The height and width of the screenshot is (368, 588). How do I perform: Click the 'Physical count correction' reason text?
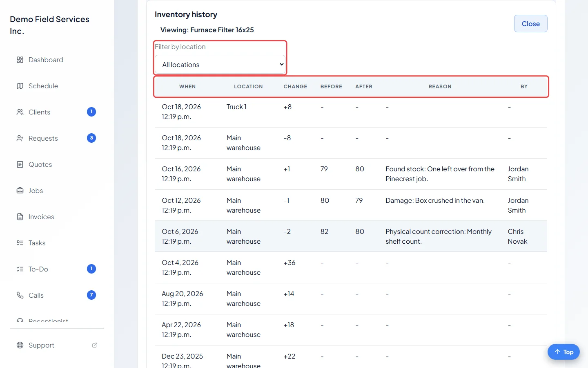tap(439, 236)
